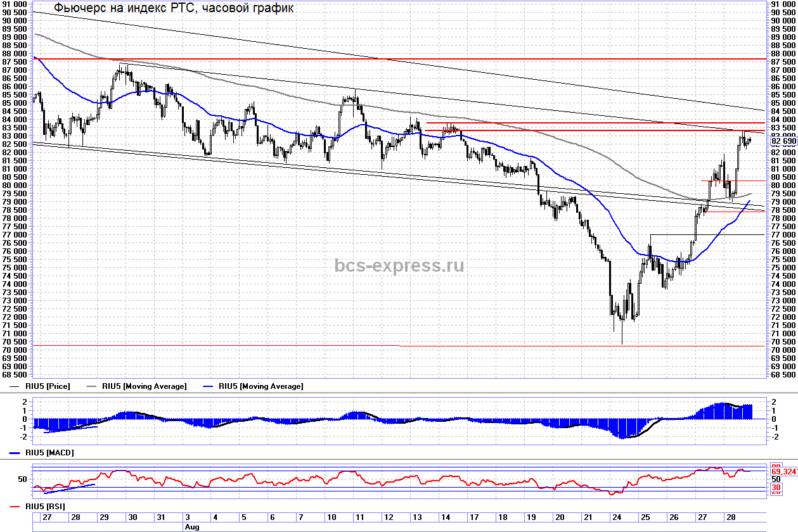Select the 'Aug' month label on time axis
Image resolution: width=798 pixels, height=532 pixels.
[190, 526]
